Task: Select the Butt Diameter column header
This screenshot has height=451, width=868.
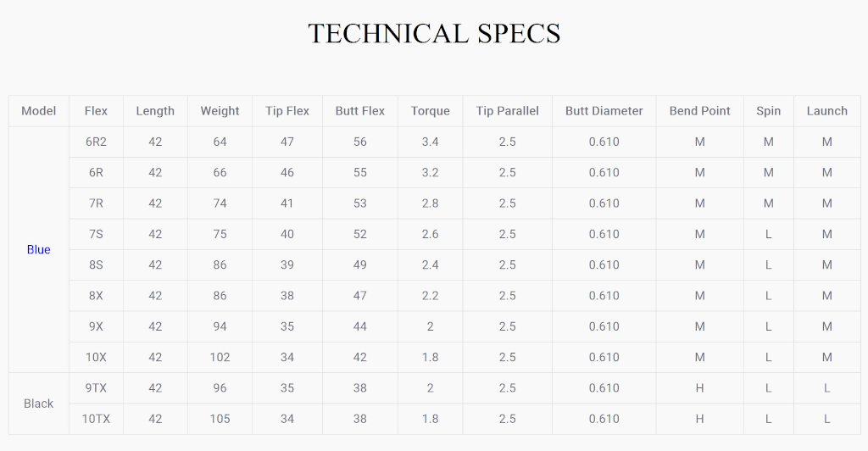Action: (604, 111)
